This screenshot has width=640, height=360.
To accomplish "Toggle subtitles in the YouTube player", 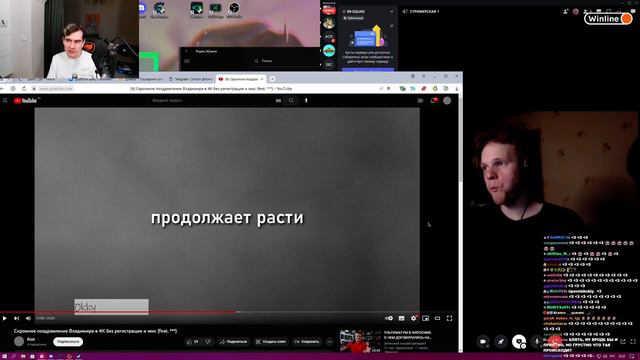I will 402,318.
